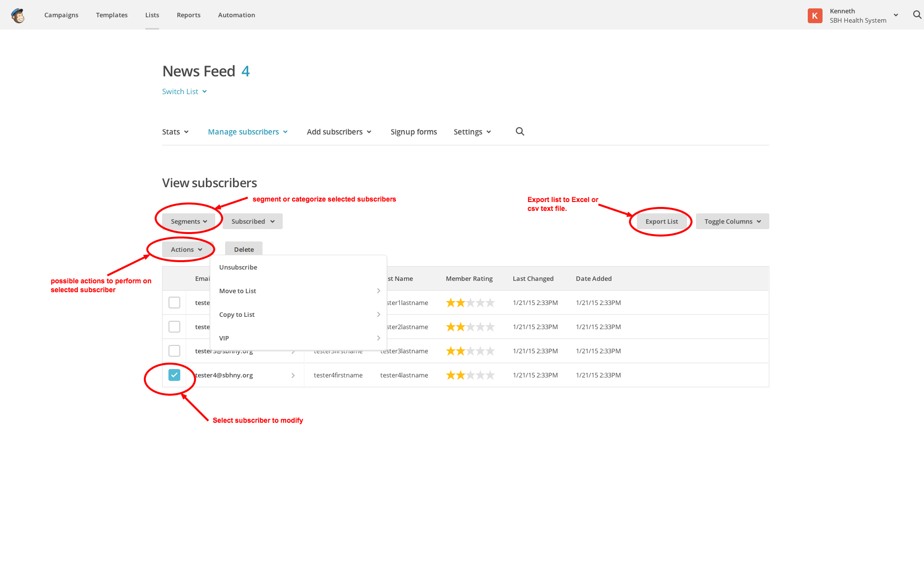Open tester4@sbhny.org subscriber details arrow
The height and width of the screenshot is (577, 924).
tap(293, 375)
